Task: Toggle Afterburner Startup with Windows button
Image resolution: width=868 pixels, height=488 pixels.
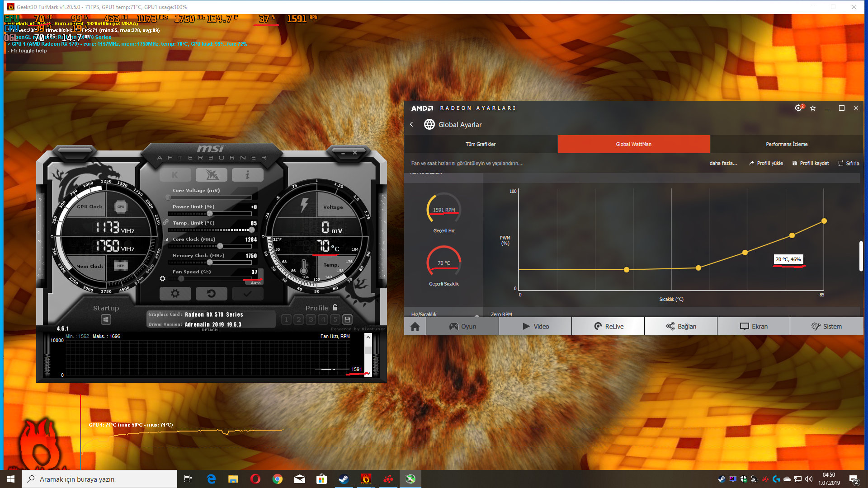Action: (x=106, y=320)
